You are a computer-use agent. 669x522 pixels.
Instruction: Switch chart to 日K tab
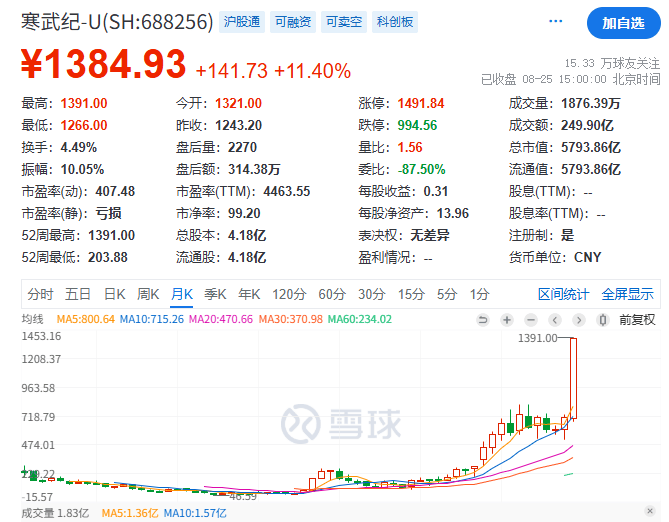pyautogui.click(x=114, y=294)
